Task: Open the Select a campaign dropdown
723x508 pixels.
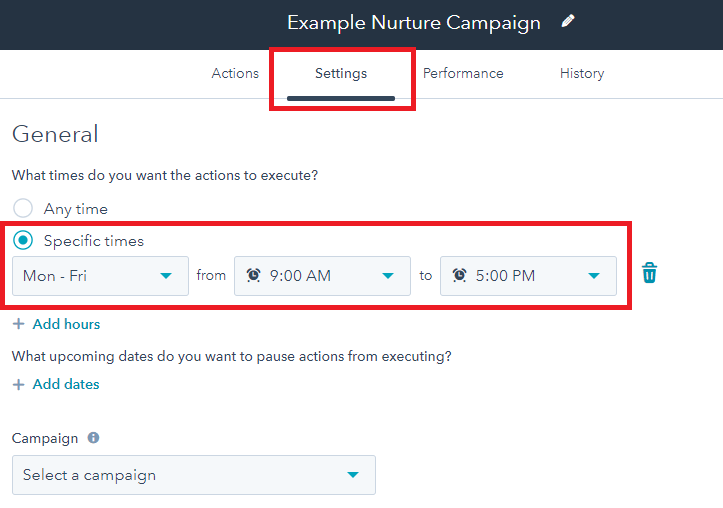Action: coord(194,475)
